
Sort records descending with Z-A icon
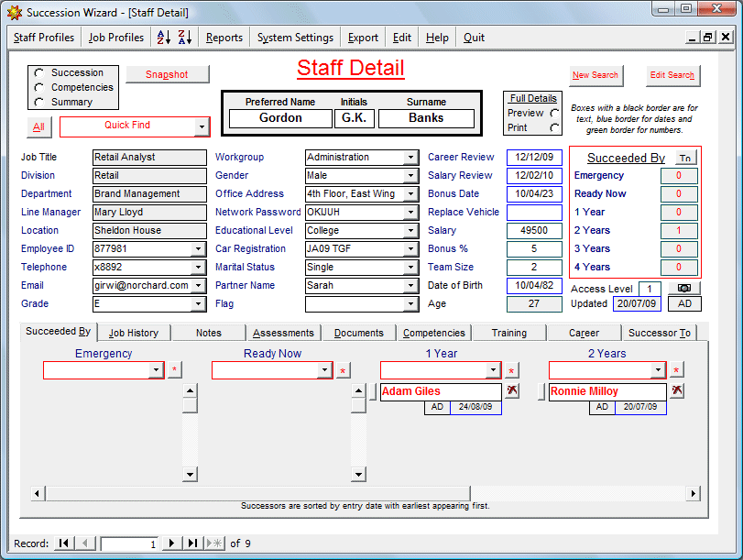(185, 38)
